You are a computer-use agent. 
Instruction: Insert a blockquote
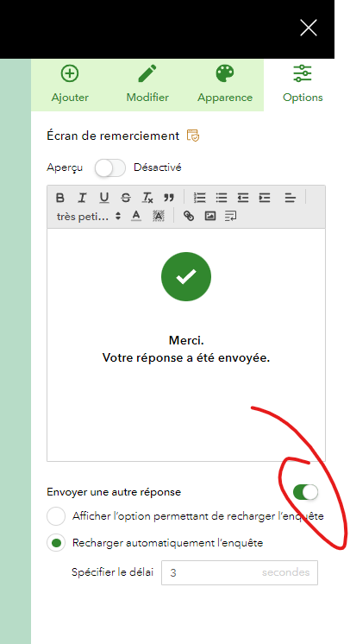tap(169, 198)
